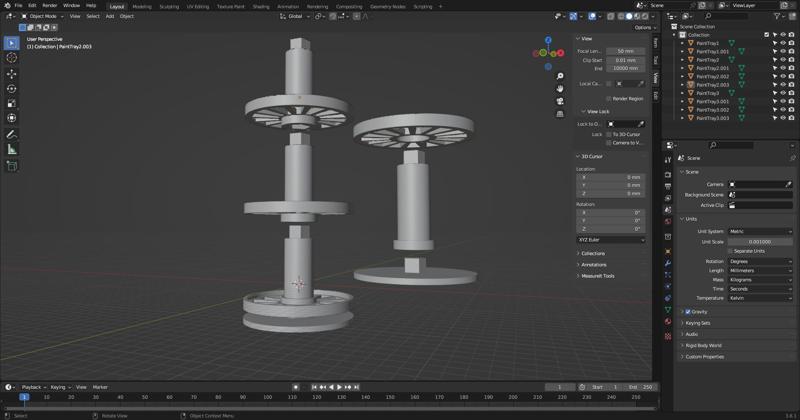Select the Rotate tool
800x420 pixels.
(x=12, y=89)
